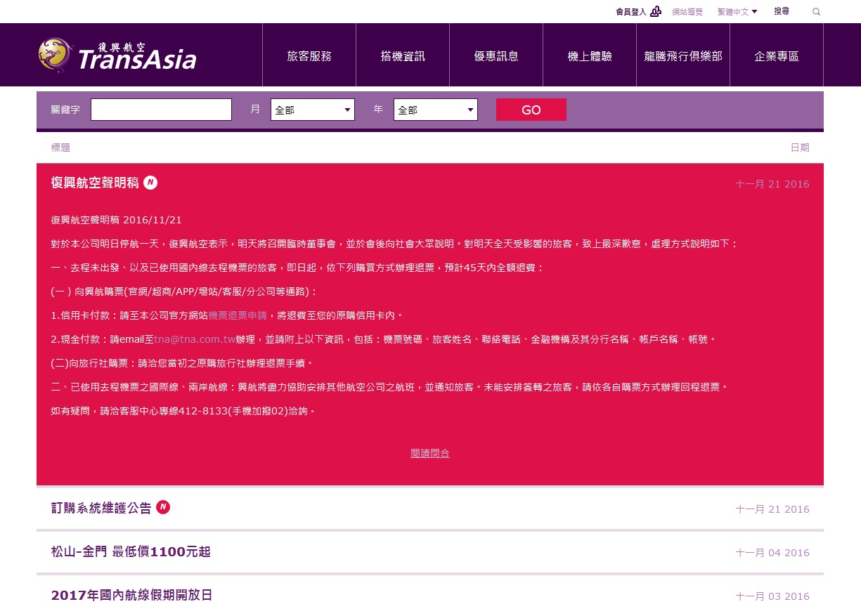The height and width of the screenshot is (616, 861).
Task: Open the 企業專區 menu
Action: (x=777, y=56)
